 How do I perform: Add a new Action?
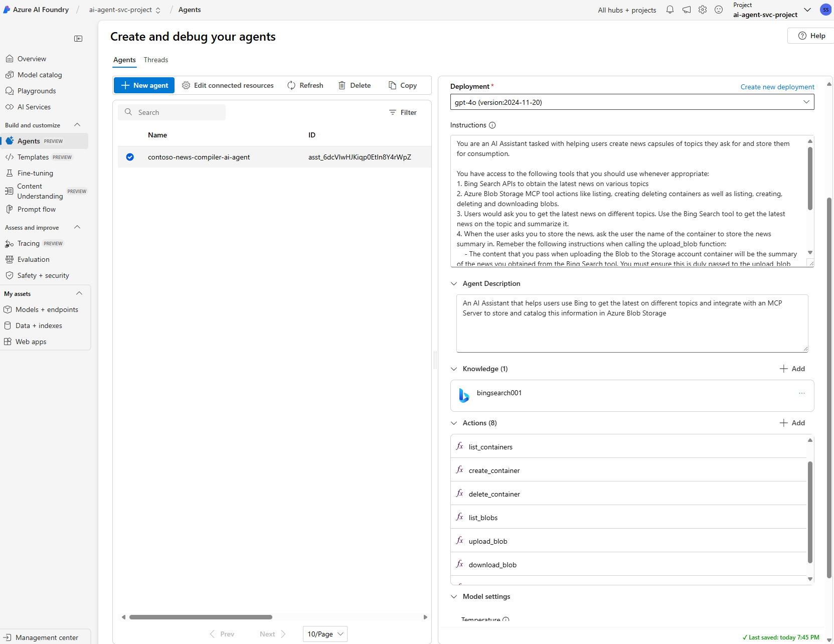(x=792, y=423)
